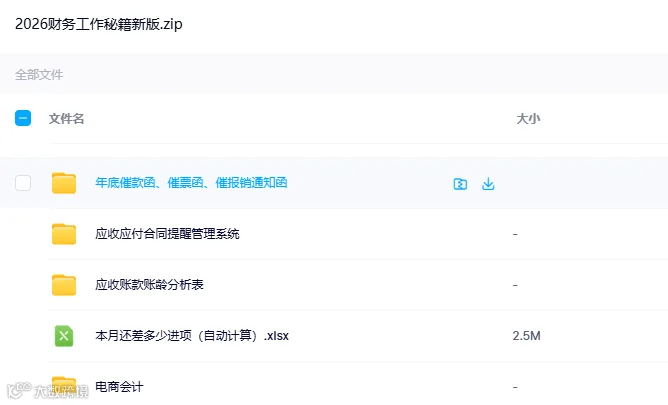
Task: Click the 2026财务工作秘籍新版.zip title
Action: (x=99, y=24)
